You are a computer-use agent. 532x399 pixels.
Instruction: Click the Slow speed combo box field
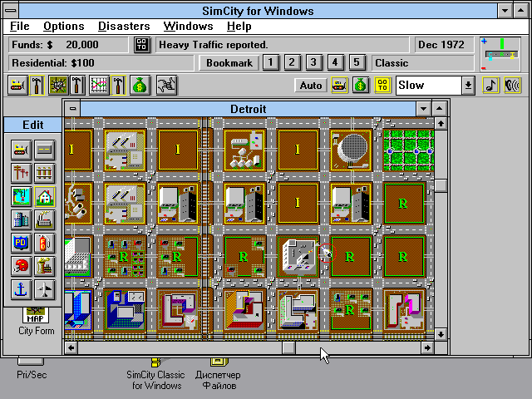point(429,86)
